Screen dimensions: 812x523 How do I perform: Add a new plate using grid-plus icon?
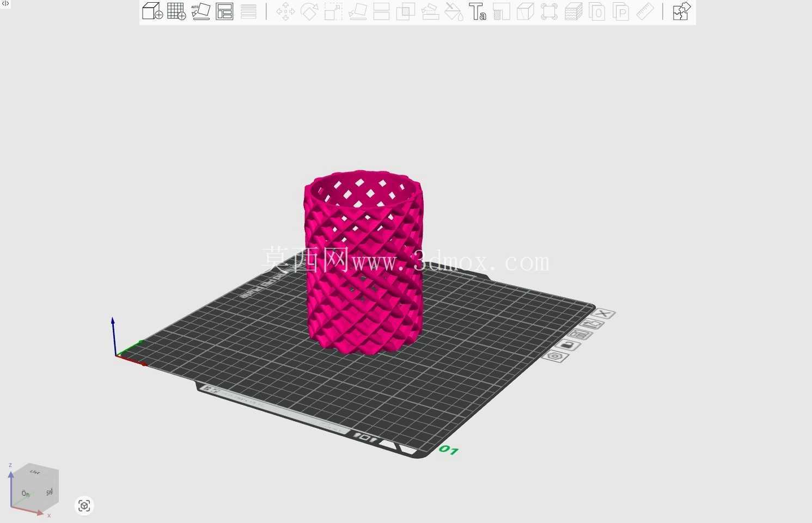pos(176,11)
